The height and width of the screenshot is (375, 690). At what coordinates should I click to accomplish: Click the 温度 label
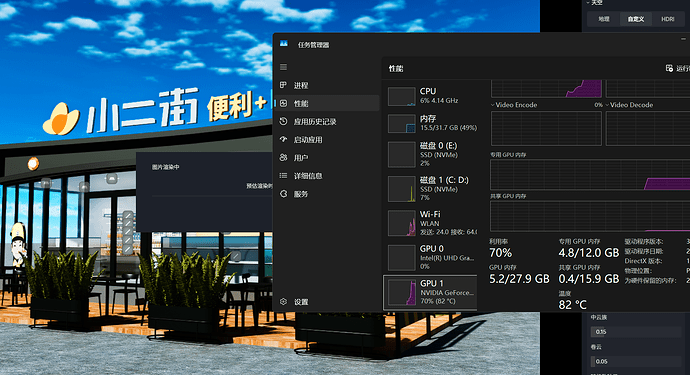click(565, 293)
